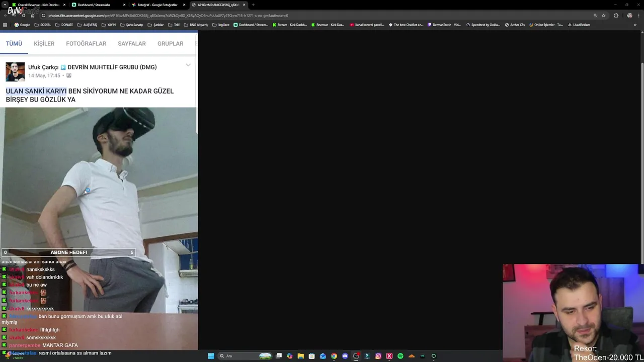
Task: Launch Copilot from the taskbar
Action: coord(289,356)
